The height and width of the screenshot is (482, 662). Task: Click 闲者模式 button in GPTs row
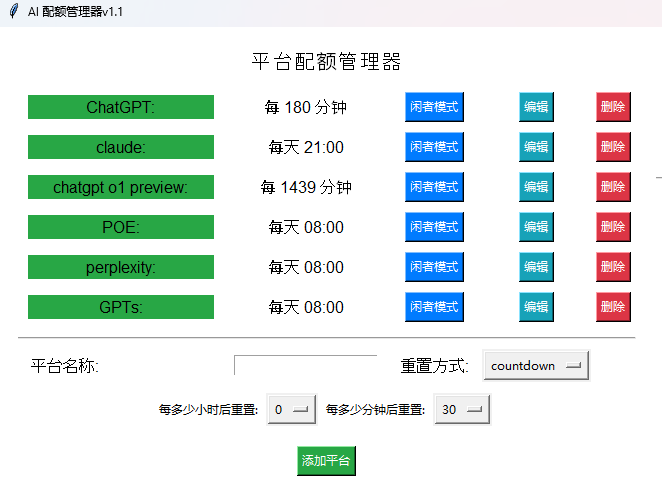pyautogui.click(x=434, y=307)
